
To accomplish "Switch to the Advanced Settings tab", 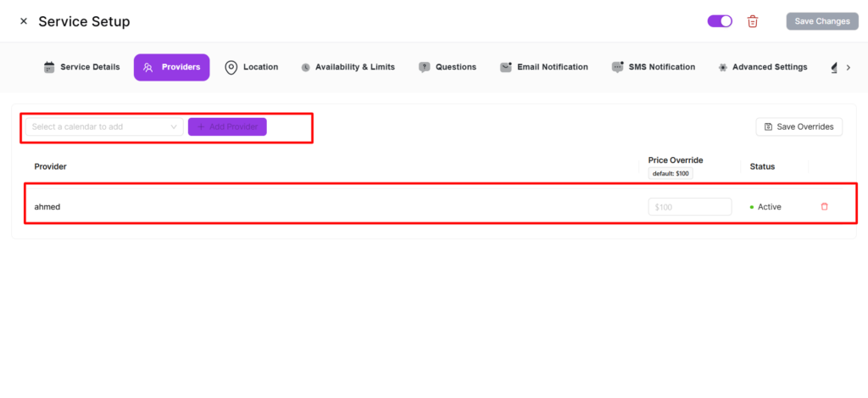I will (762, 67).
